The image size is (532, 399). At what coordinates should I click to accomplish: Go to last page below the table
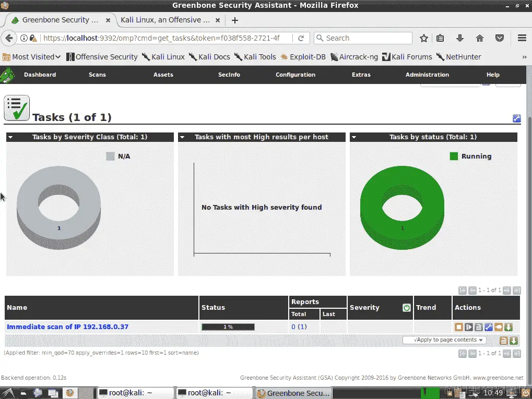coord(517,354)
